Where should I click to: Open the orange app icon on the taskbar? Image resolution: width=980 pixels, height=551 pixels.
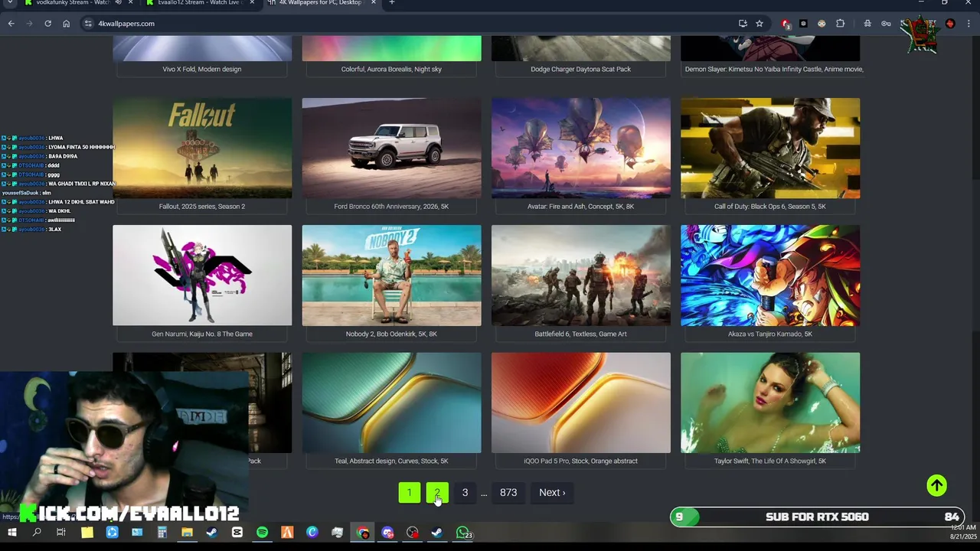tap(287, 533)
